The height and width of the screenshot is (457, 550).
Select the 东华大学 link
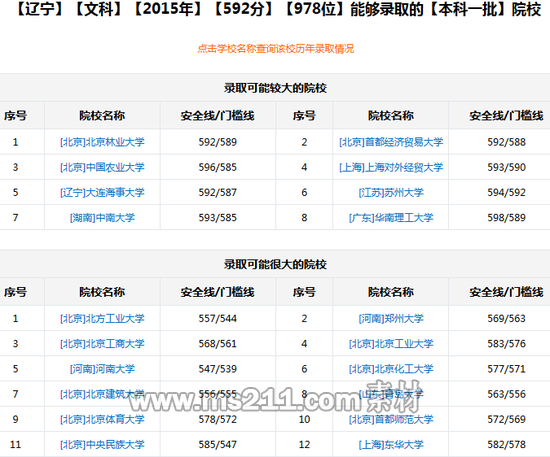coord(391,445)
